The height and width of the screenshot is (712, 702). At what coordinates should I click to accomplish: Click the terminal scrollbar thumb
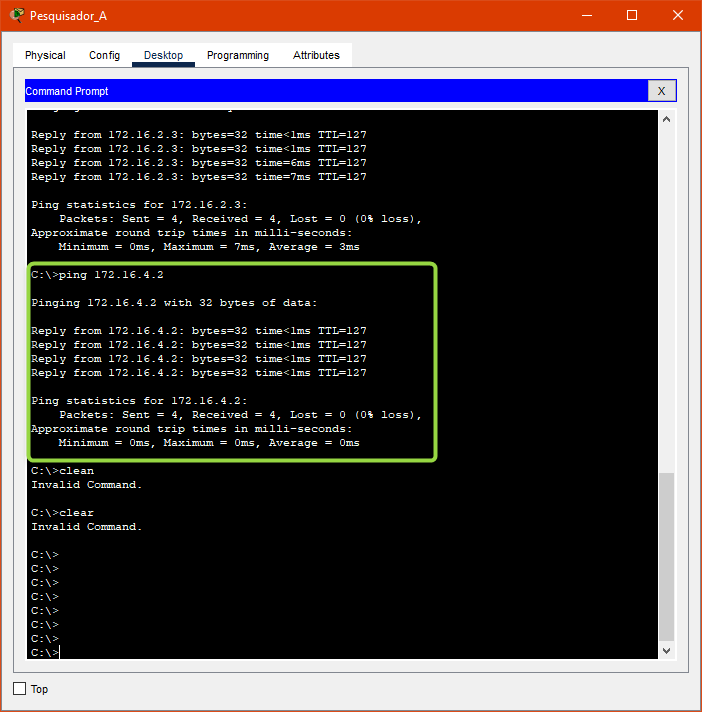coord(666,556)
